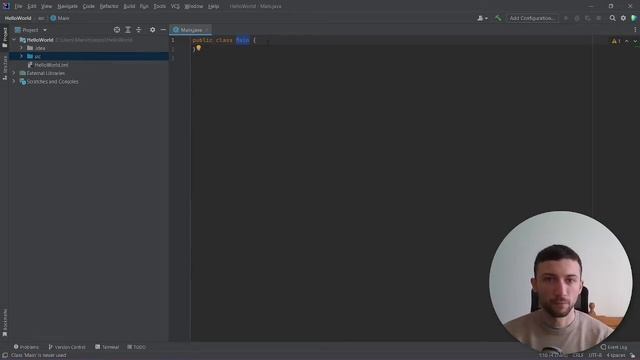Screen dimensions: 640x360
Task: Expand the src folder
Action: click(22, 56)
